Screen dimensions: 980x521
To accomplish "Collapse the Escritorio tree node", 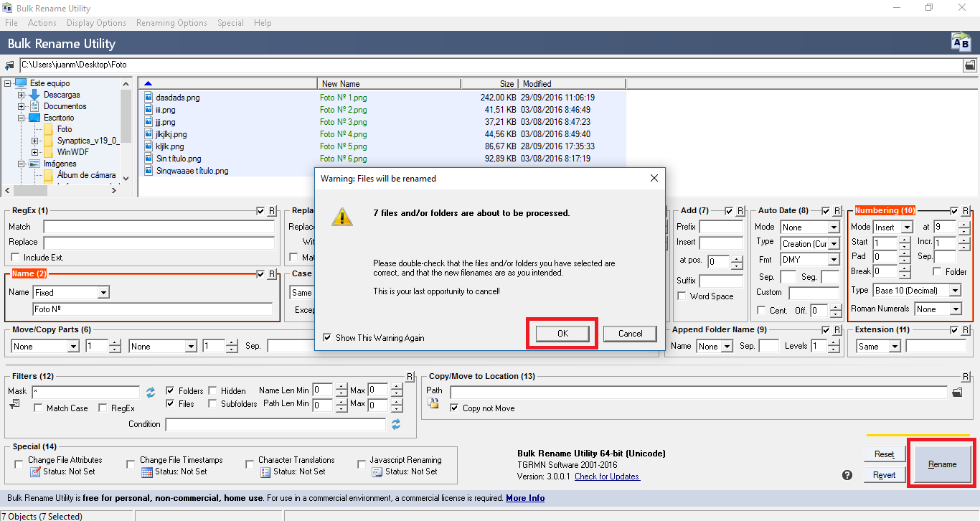I will (x=21, y=118).
